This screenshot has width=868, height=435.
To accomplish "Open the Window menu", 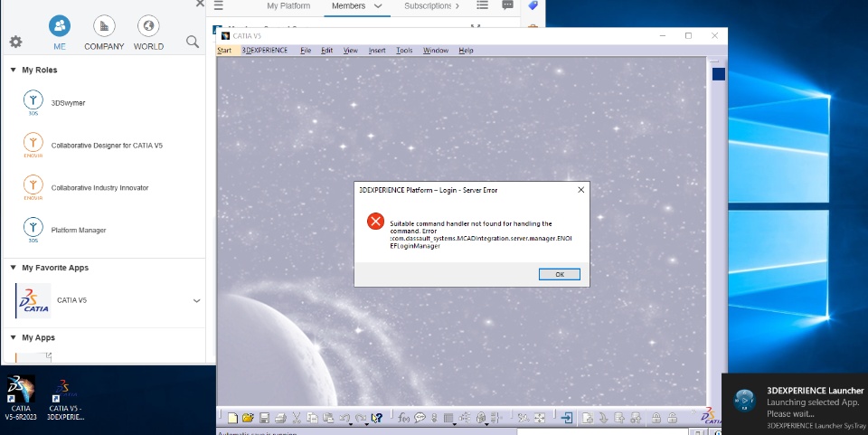I will pos(436,51).
